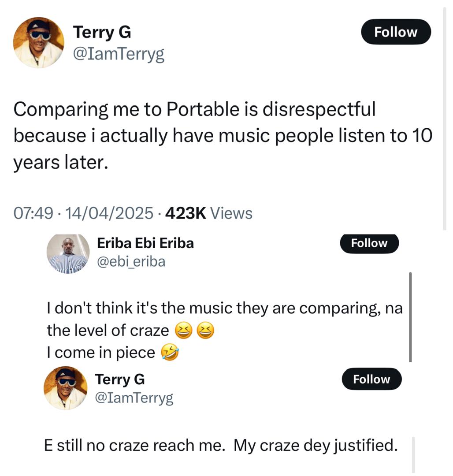Click Eriba Ebi Eriba's profile picture
This screenshot has height=476, width=453.
pos(68,253)
